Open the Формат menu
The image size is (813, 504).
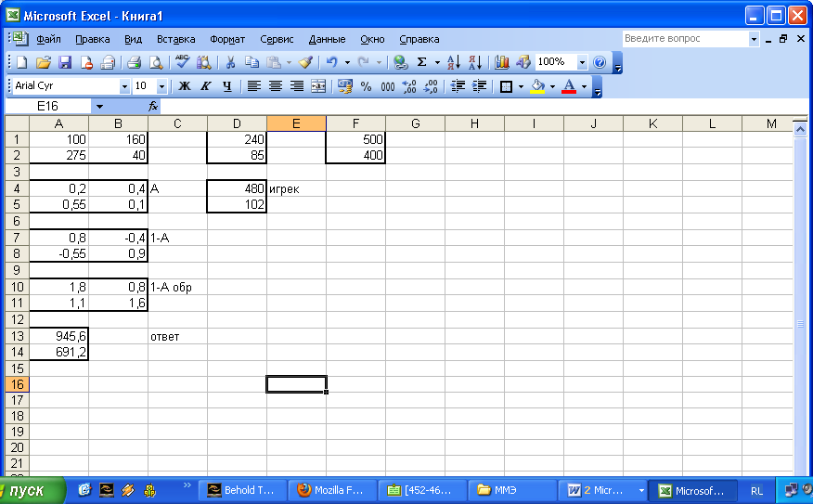[x=227, y=39]
